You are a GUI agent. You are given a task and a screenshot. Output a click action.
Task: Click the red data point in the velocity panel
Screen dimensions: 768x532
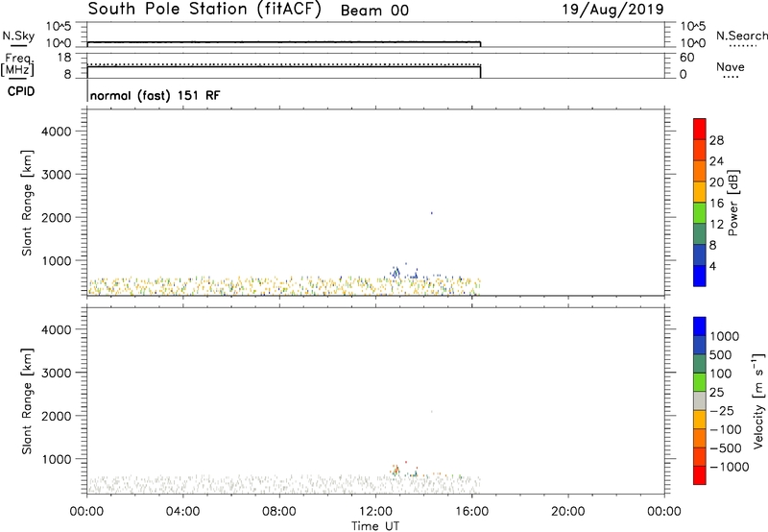pos(406,462)
